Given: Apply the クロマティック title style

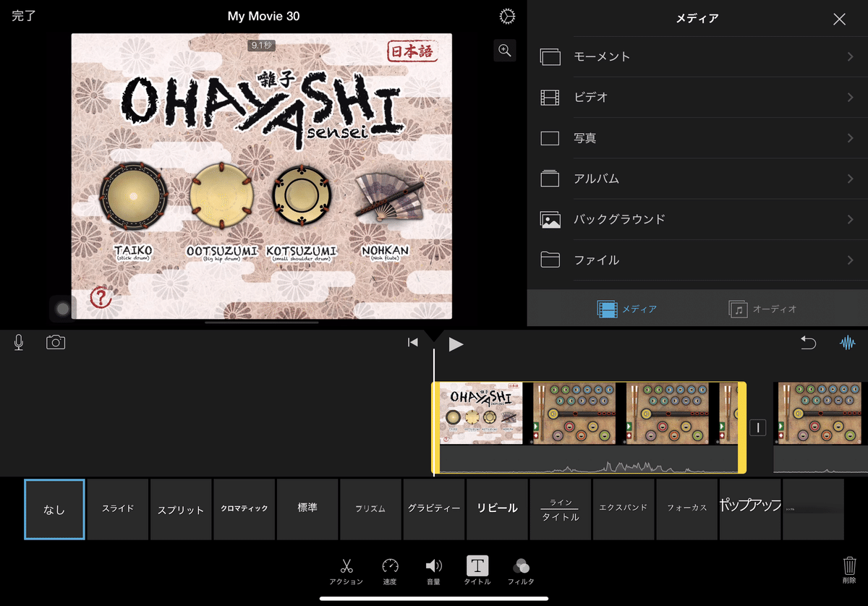Looking at the screenshot, I should [x=244, y=509].
